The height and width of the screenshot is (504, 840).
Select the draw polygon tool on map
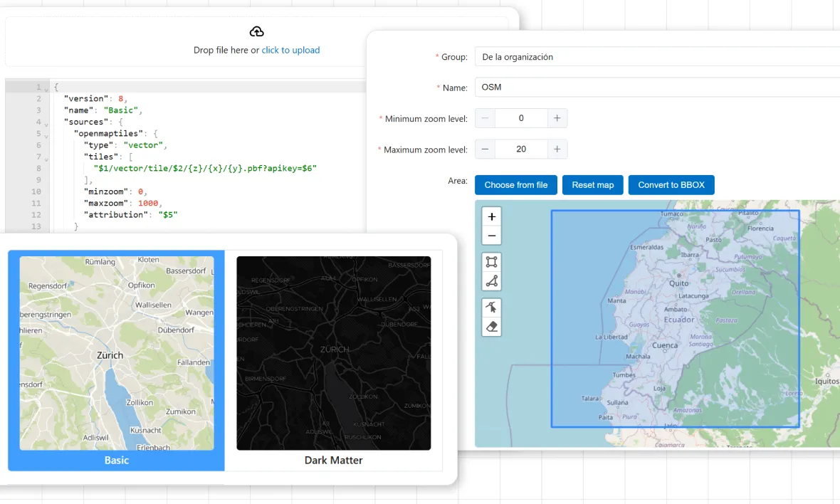click(492, 281)
